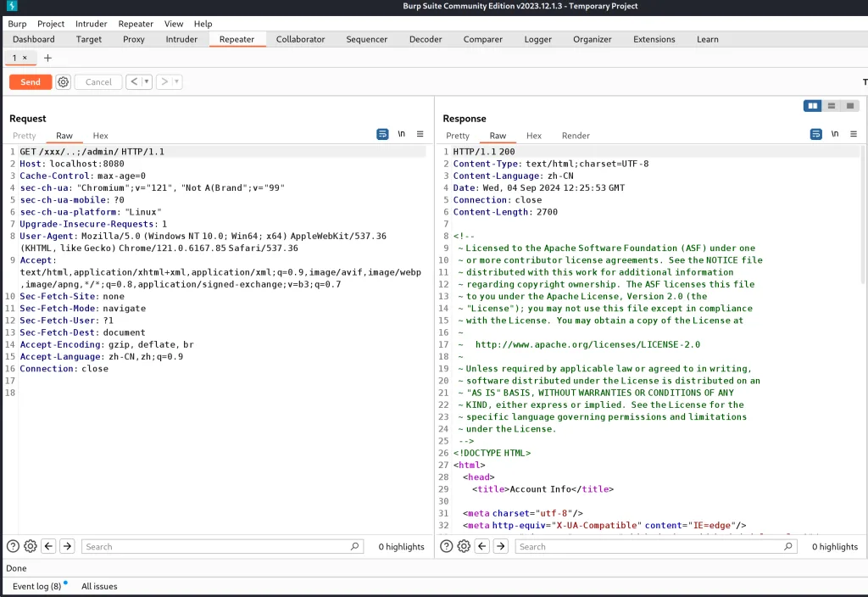
Task: Select tabbed combined layout view icon
Action: pos(850,106)
